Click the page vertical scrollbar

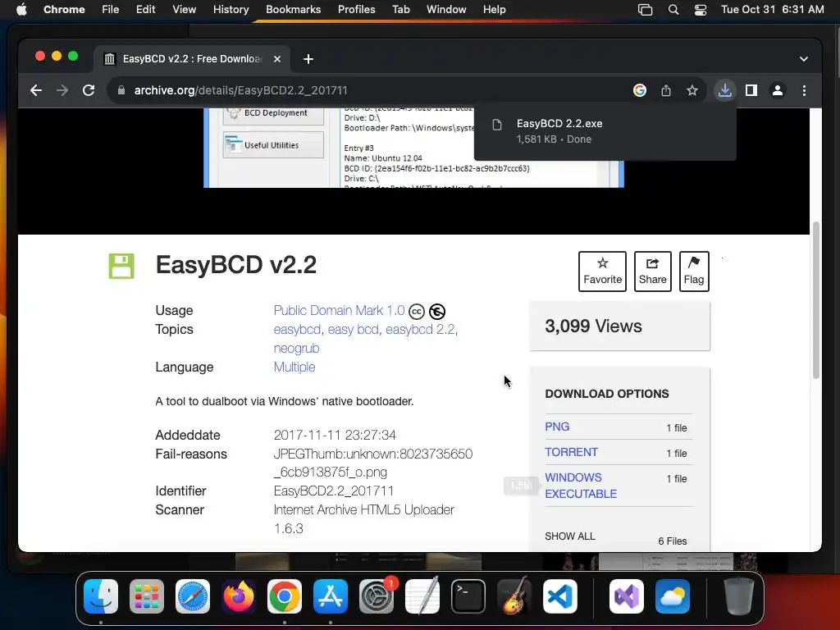tap(816, 300)
